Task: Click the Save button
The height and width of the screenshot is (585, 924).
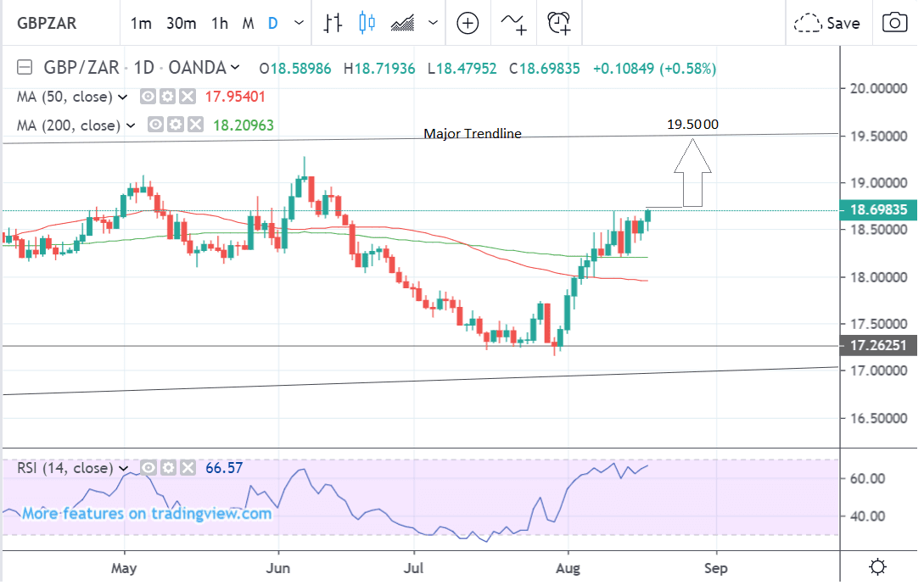Action: tap(827, 23)
